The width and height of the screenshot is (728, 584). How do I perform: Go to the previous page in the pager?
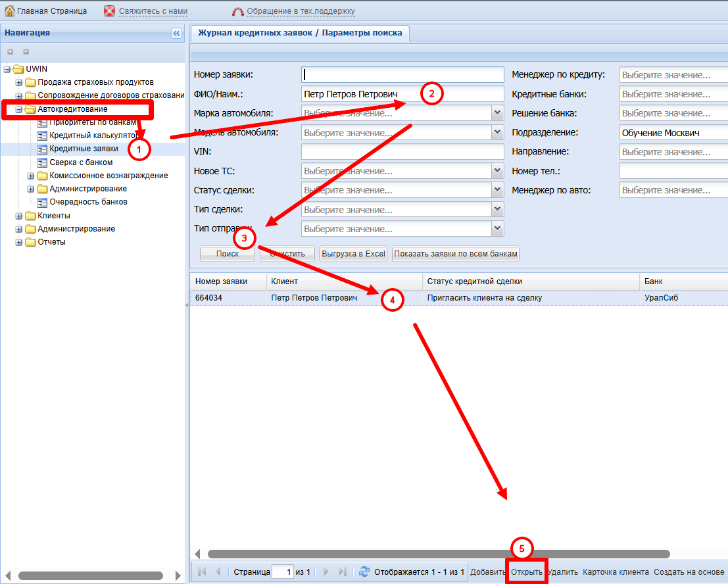(x=218, y=572)
